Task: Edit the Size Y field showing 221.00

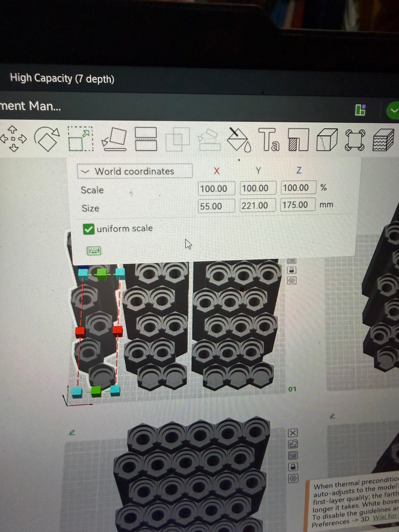Action: (258, 205)
